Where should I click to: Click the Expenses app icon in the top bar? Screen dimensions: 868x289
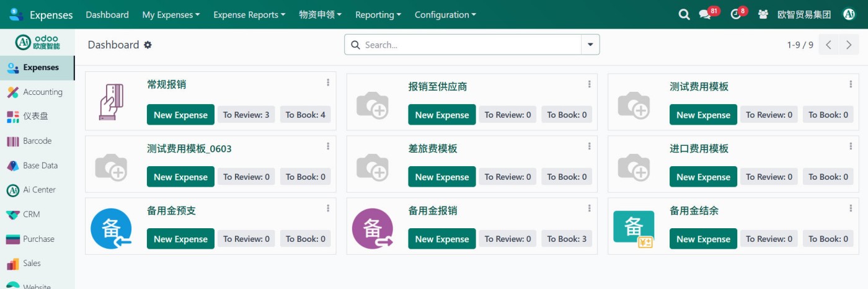17,14
